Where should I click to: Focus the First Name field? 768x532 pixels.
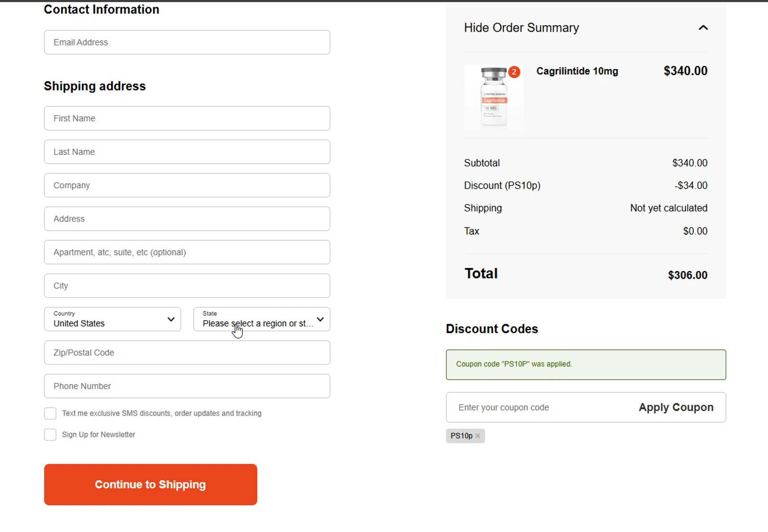[187, 118]
